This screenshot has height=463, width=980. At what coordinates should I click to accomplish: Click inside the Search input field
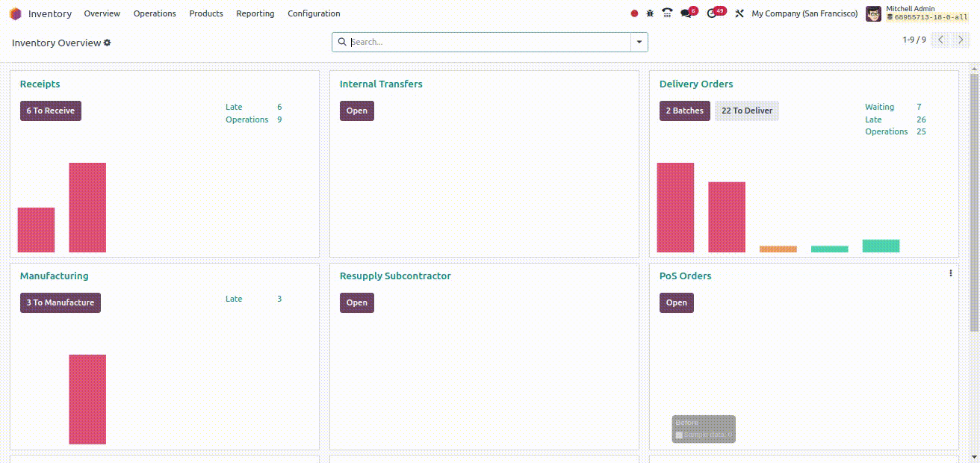tap(486, 43)
